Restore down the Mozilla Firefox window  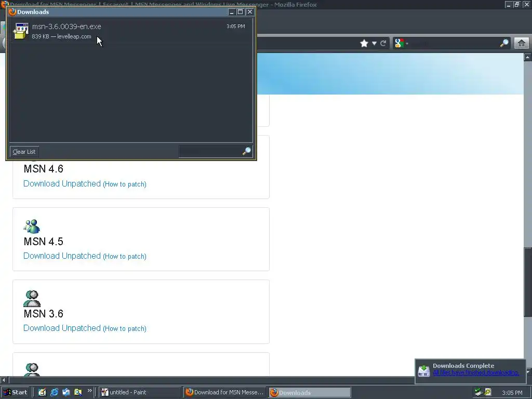(517, 5)
